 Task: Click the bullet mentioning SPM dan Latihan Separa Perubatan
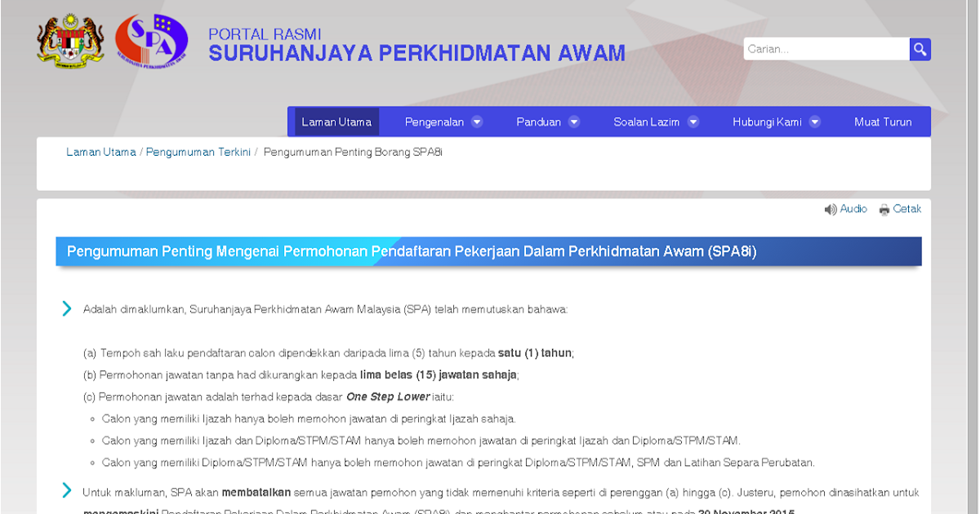pyautogui.click(x=459, y=463)
